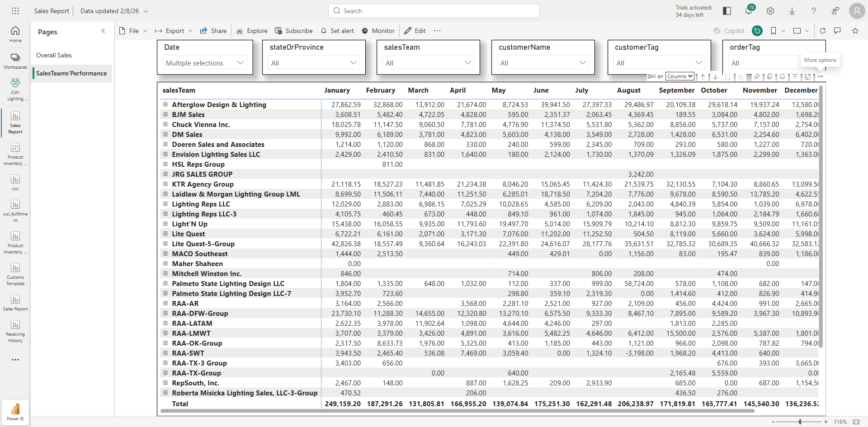Switch to the Overall Sales page

[x=54, y=55]
